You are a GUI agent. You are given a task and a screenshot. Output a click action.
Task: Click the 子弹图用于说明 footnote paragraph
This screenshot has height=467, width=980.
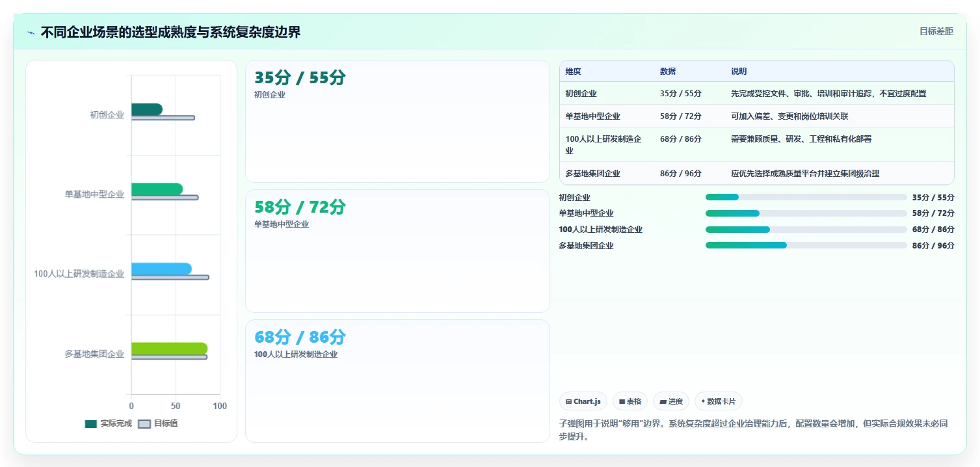[756, 430]
